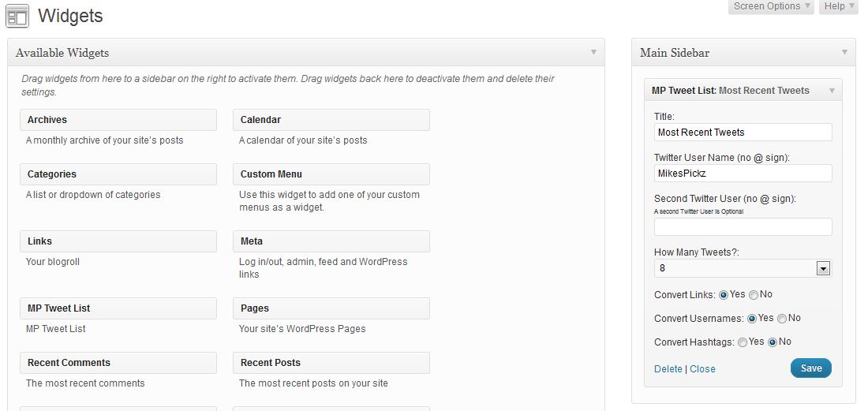
Task: Collapse the Main Sidebar panel arrow
Action: click(844, 53)
